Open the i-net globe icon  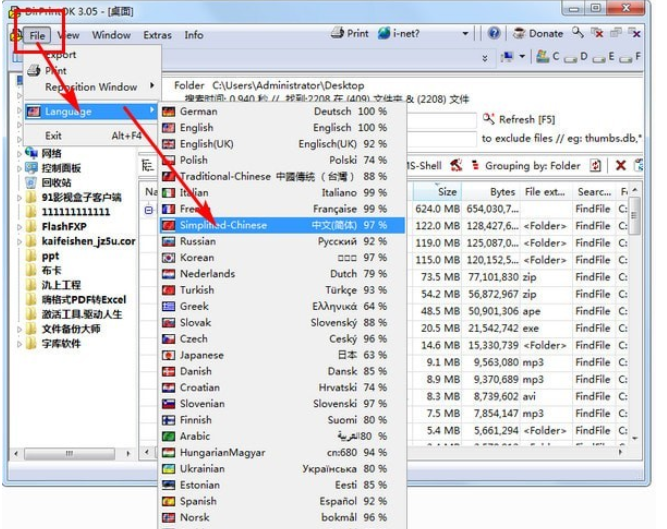tap(385, 33)
